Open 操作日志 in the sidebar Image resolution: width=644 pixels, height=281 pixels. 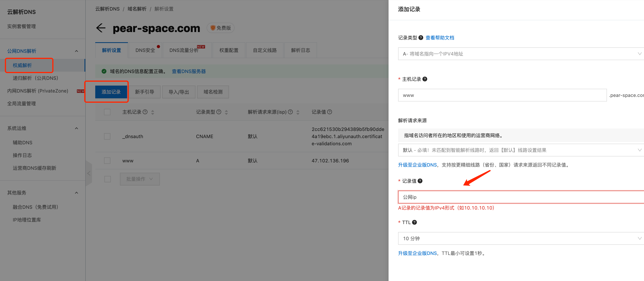22,155
